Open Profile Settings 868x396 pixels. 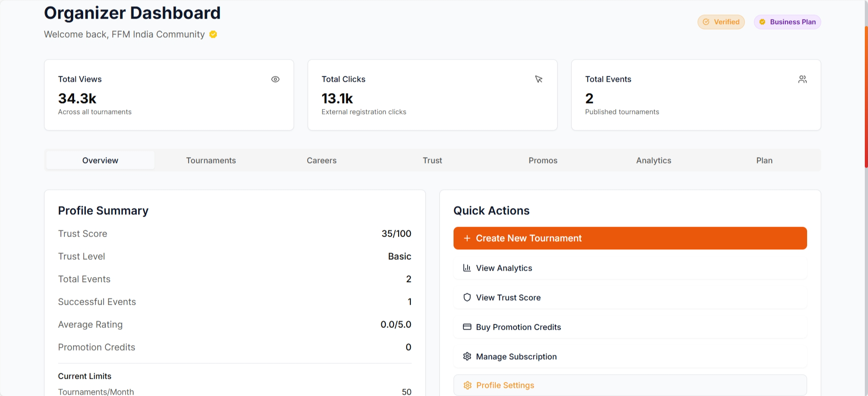pyautogui.click(x=630, y=386)
